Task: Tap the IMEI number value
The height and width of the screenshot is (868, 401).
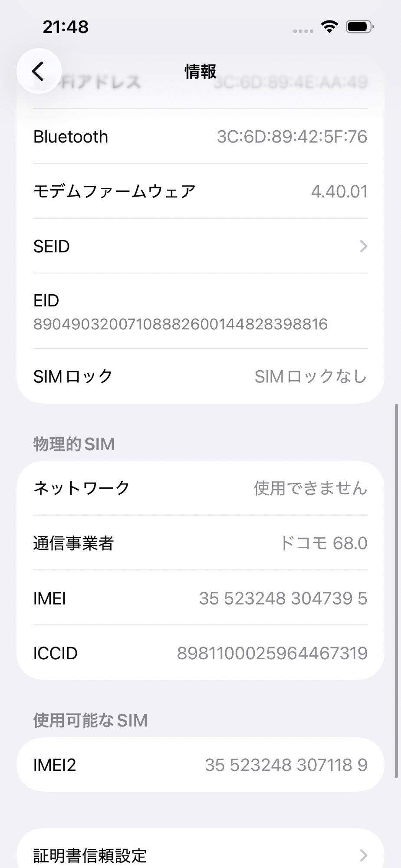Action: (283, 598)
